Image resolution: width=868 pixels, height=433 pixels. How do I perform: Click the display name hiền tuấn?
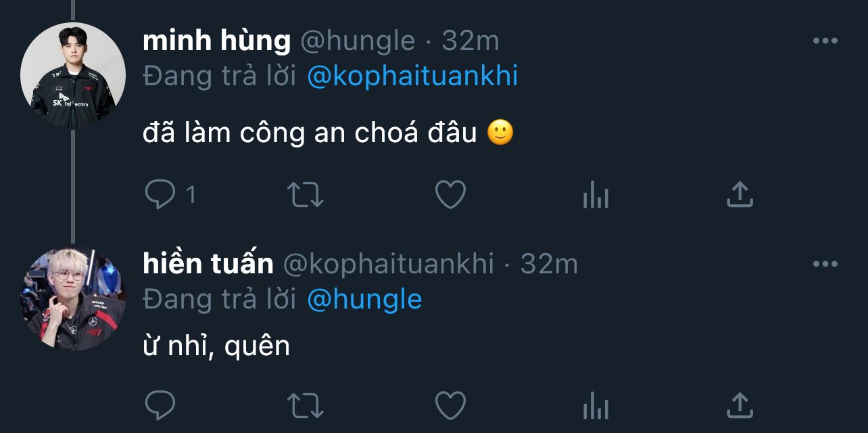[208, 264]
